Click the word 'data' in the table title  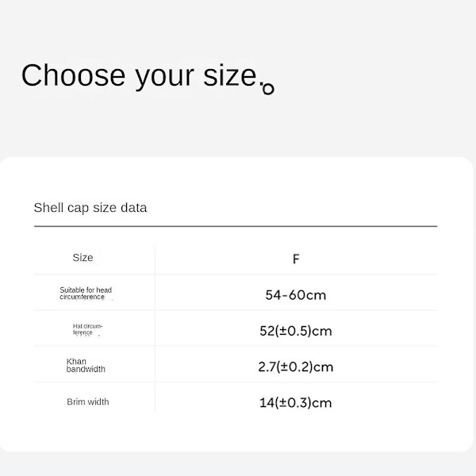(x=133, y=208)
